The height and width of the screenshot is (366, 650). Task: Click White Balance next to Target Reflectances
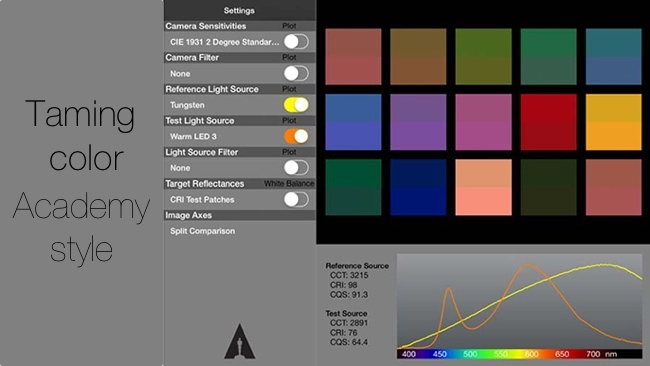click(x=289, y=183)
